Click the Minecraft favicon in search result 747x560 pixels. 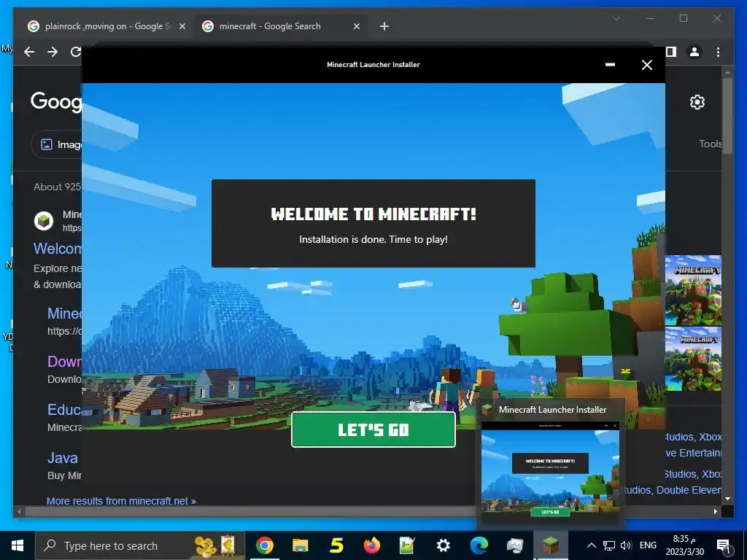[44, 221]
